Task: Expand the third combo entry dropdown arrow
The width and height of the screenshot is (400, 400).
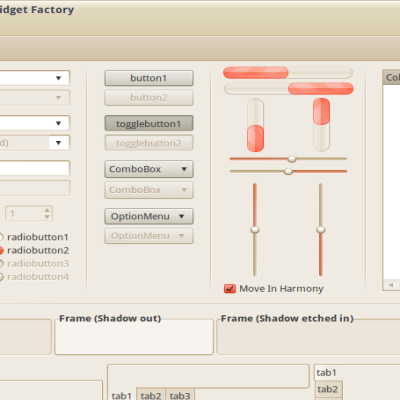Action: click(59, 123)
